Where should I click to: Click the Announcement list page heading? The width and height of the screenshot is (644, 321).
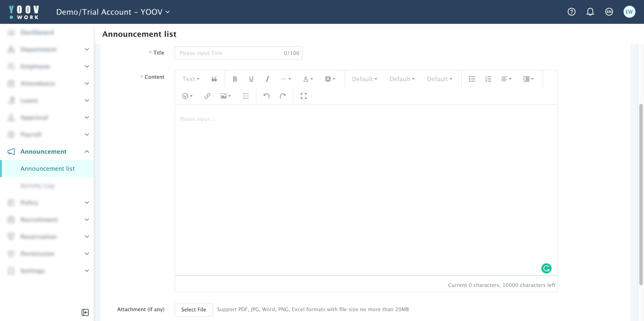point(139,34)
